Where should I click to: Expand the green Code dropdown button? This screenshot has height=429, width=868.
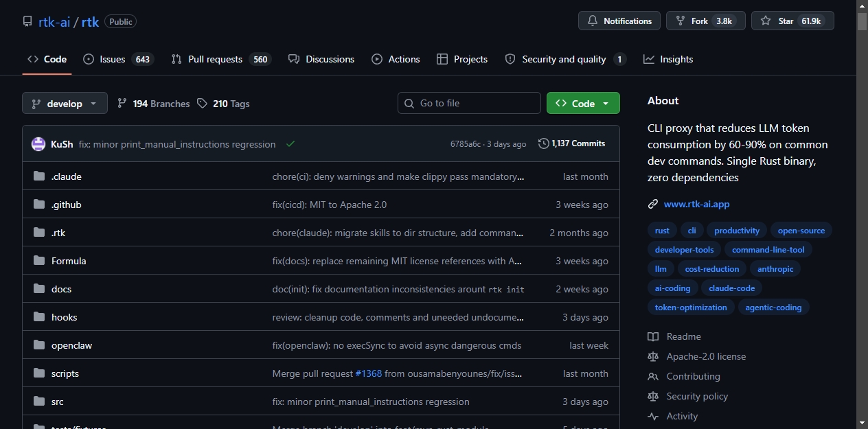click(x=583, y=103)
